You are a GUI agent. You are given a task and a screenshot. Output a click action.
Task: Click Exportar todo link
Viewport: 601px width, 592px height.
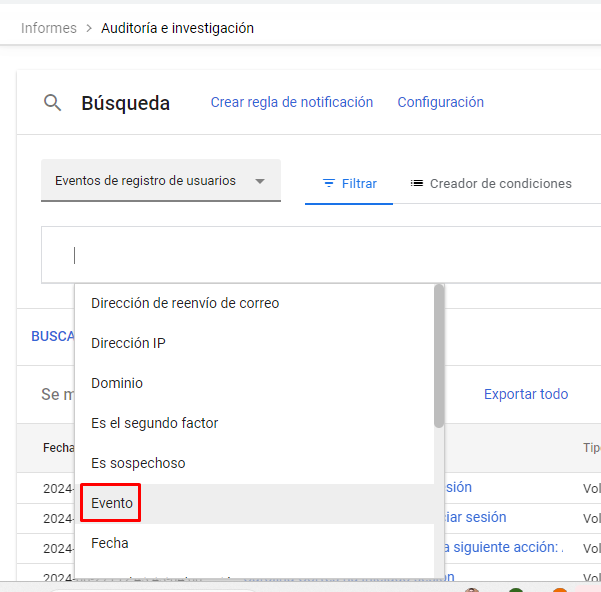[526, 394]
